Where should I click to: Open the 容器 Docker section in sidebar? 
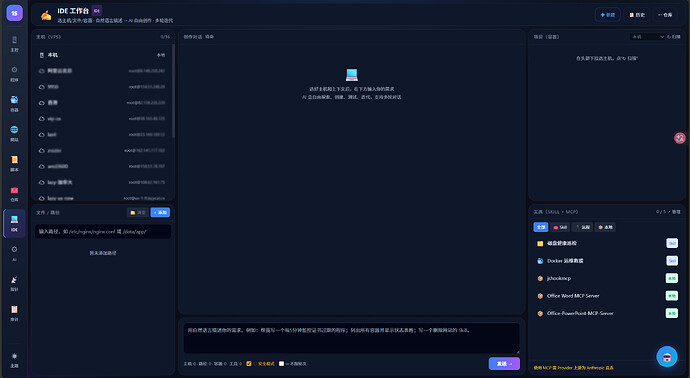pos(15,104)
